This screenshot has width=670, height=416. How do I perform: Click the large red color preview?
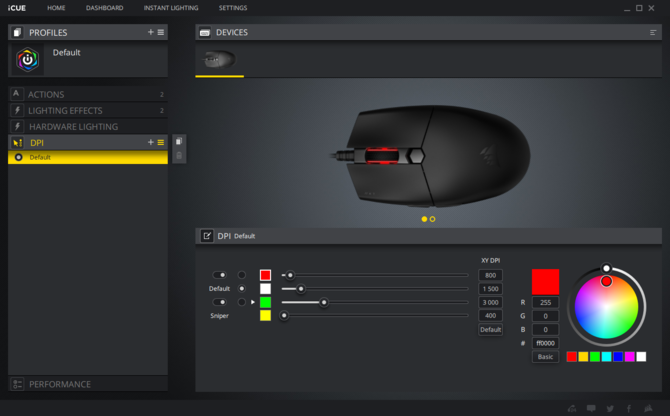click(x=545, y=282)
